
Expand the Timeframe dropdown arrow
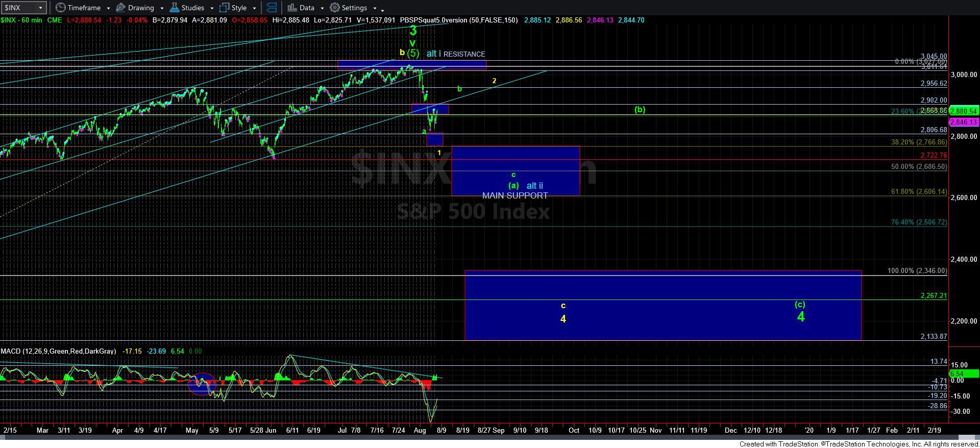(108, 8)
